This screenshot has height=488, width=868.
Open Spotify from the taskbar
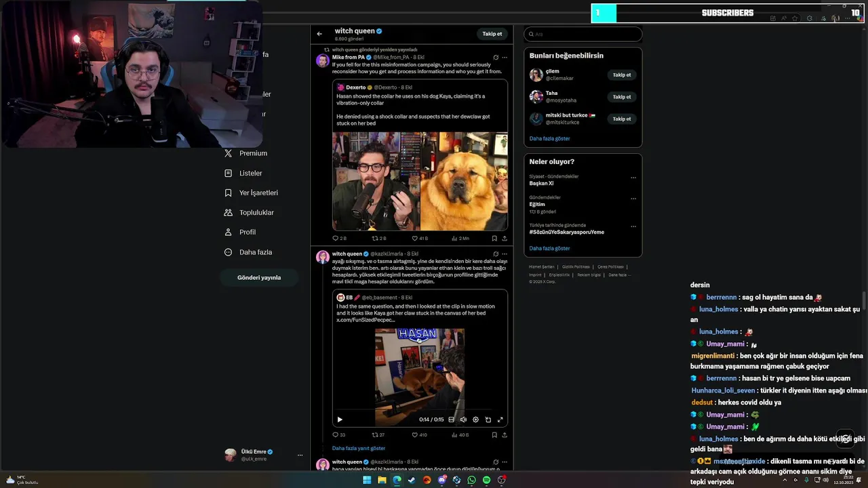click(x=486, y=480)
